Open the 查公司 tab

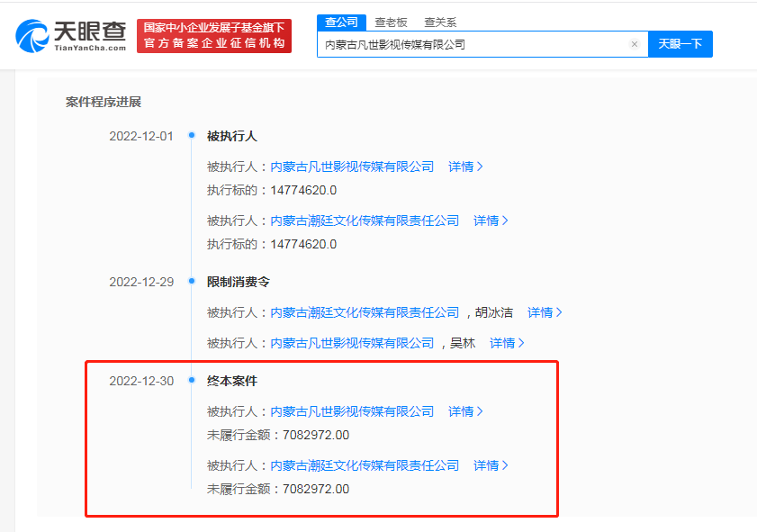(x=341, y=21)
